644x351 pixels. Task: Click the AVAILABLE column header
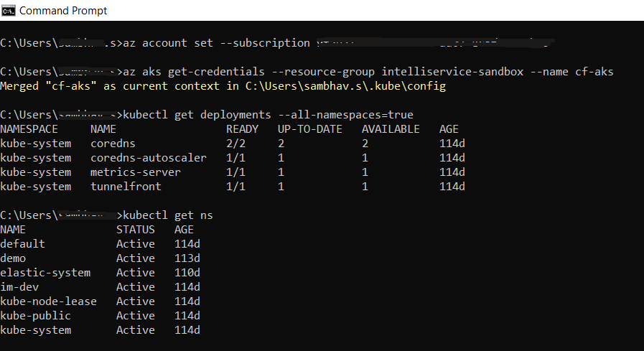[x=391, y=129]
